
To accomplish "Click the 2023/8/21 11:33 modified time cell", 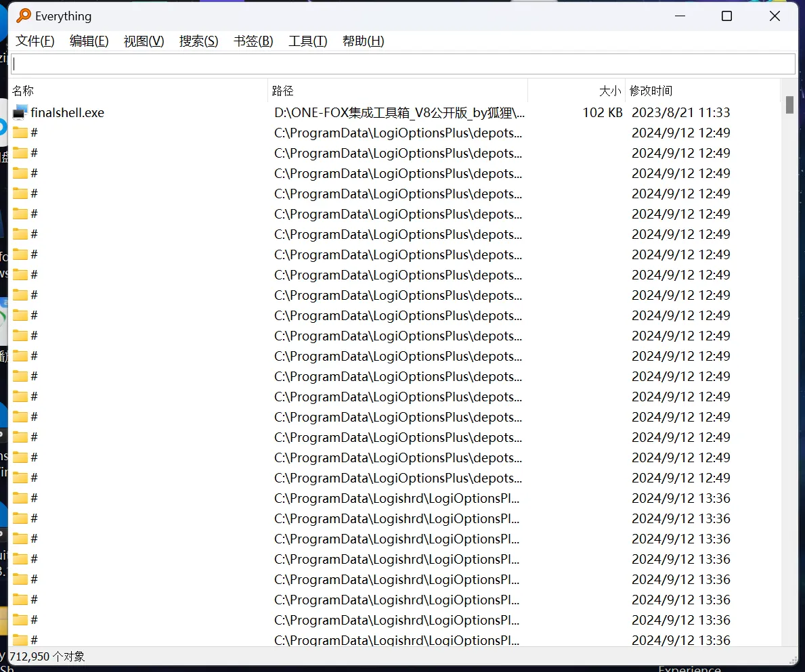I will (x=680, y=113).
